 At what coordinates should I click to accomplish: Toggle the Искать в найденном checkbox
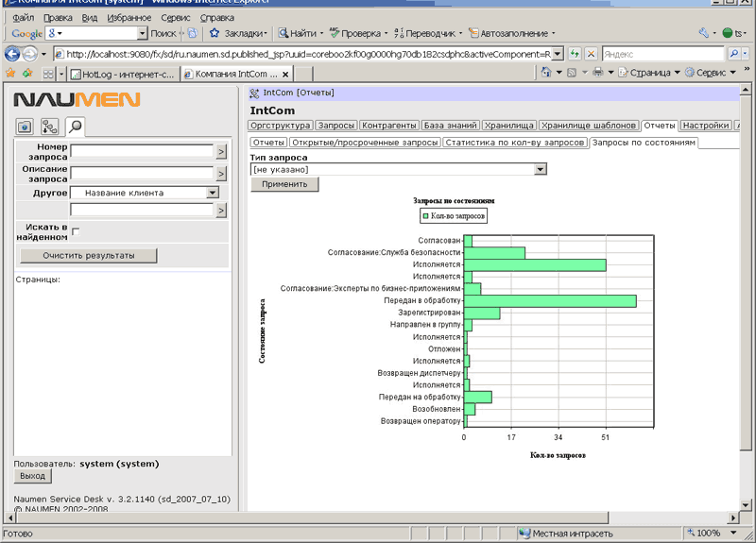(x=76, y=231)
